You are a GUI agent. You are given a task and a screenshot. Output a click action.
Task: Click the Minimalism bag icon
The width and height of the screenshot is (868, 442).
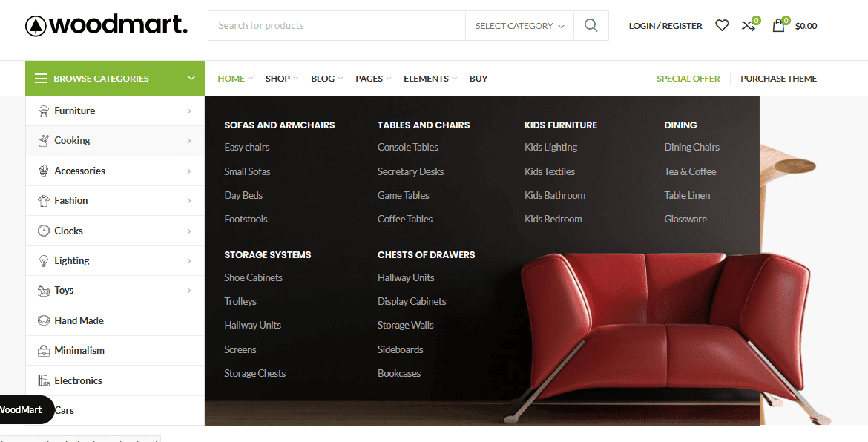point(43,351)
